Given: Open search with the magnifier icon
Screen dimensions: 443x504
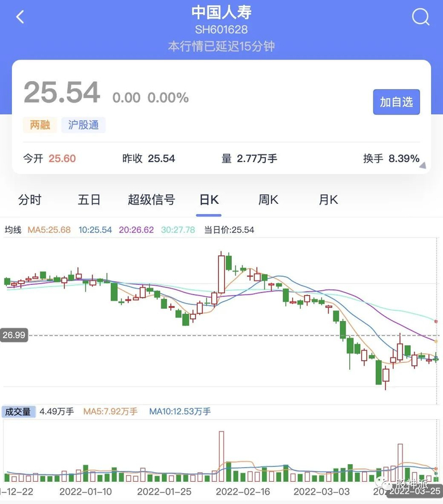Looking at the screenshot, I should [421, 17].
